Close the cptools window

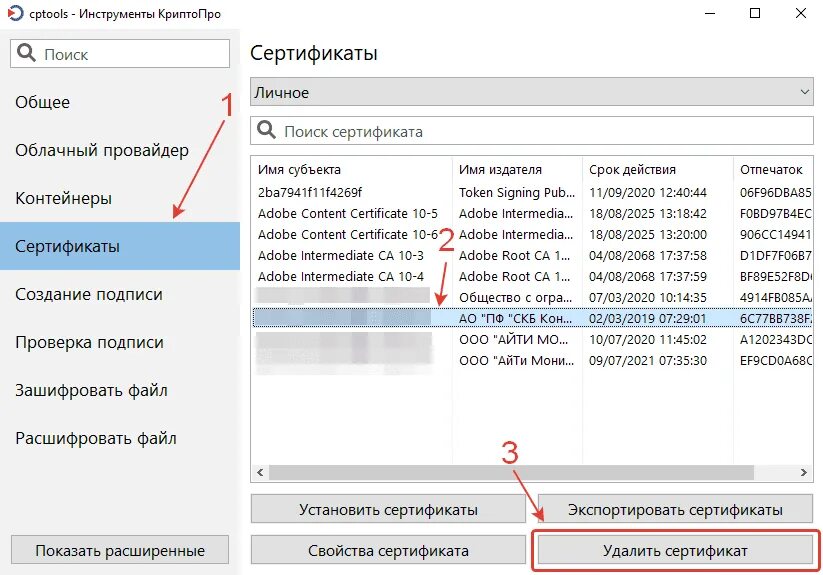[x=801, y=13]
